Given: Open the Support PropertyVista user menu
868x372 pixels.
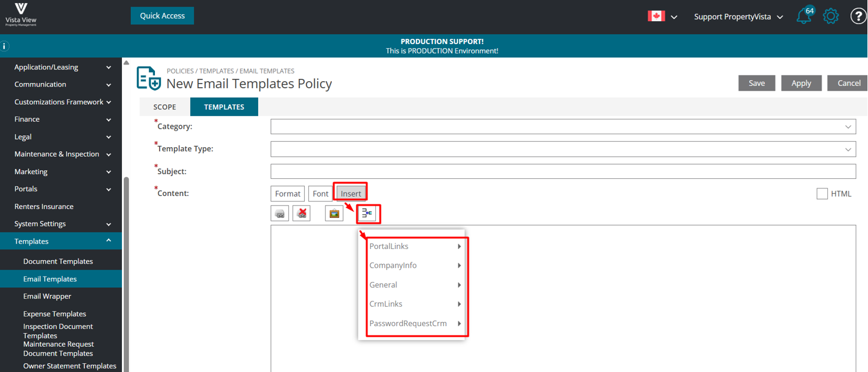Looking at the screenshot, I should pos(738,16).
